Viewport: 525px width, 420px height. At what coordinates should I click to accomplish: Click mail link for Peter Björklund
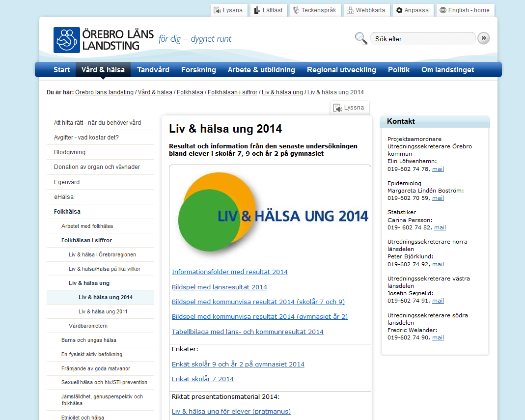[x=439, y=264]
